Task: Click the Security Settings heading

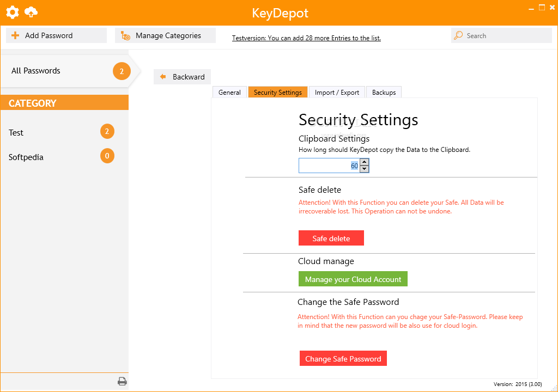Action: [359, 120]
